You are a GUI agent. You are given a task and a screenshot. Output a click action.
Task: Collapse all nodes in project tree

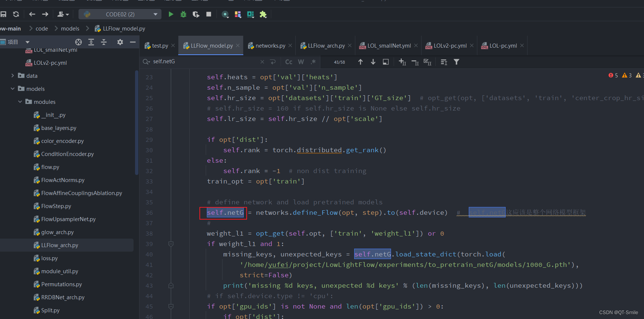click(x=104, y=42)
